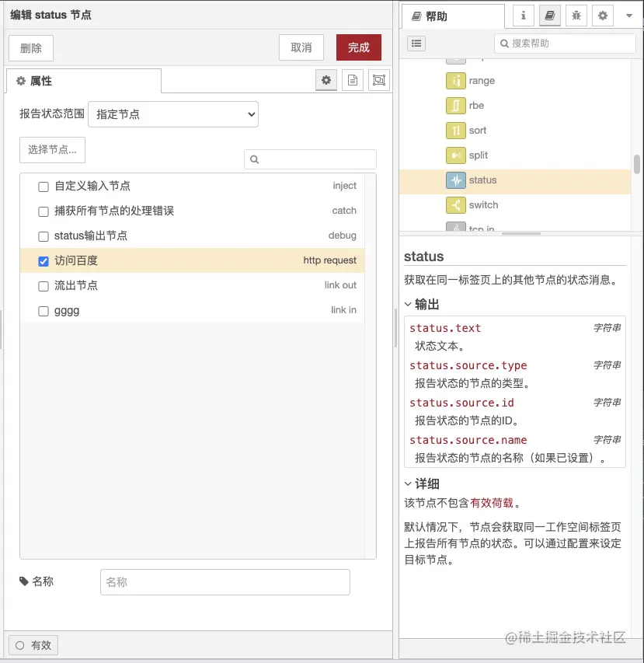This screenshot has width=644, height=663.
Task: Check 捕获所有节点的处理错误 catch checkbox
Action: (x=43, y=211)
